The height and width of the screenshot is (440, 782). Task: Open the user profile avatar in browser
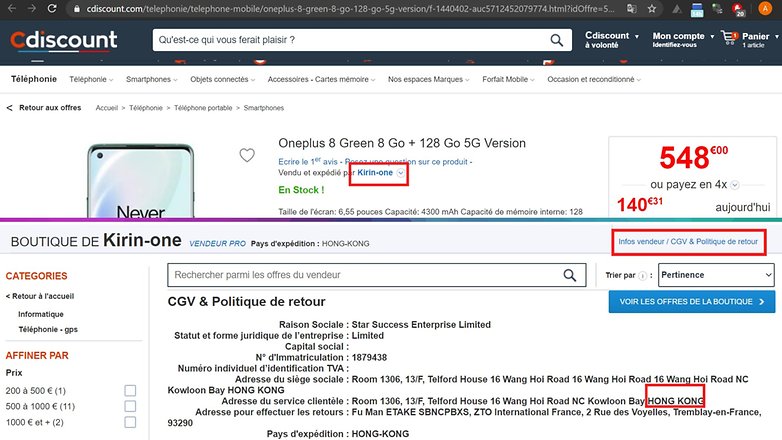[765, 8]
